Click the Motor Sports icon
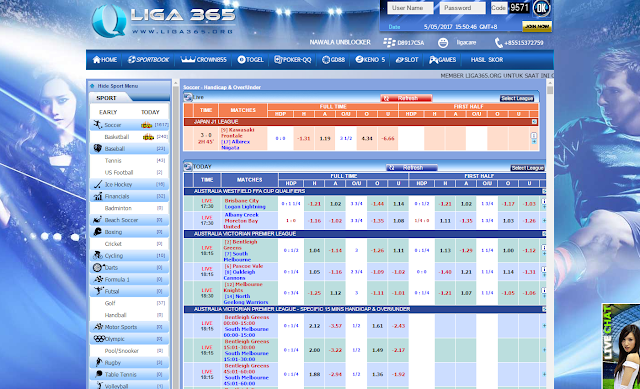640x389 pixels. coord(98,327)
